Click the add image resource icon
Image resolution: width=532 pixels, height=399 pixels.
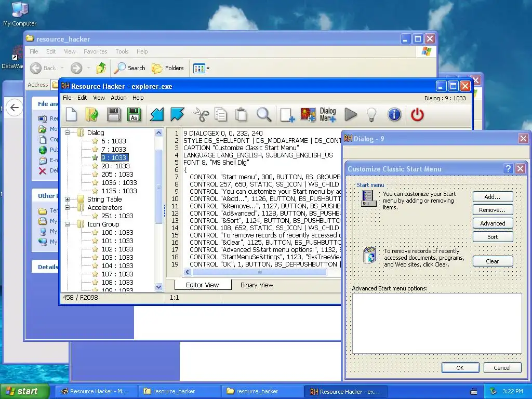coord(308,115)
